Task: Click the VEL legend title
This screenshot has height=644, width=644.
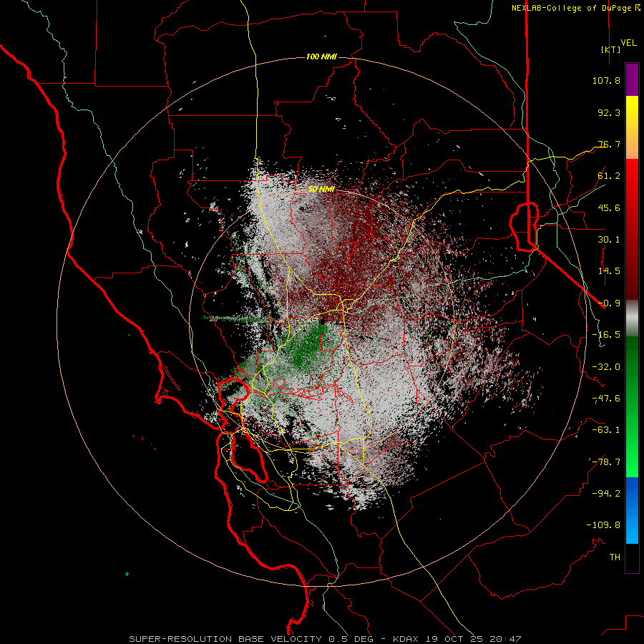Action: coord(628,43)
